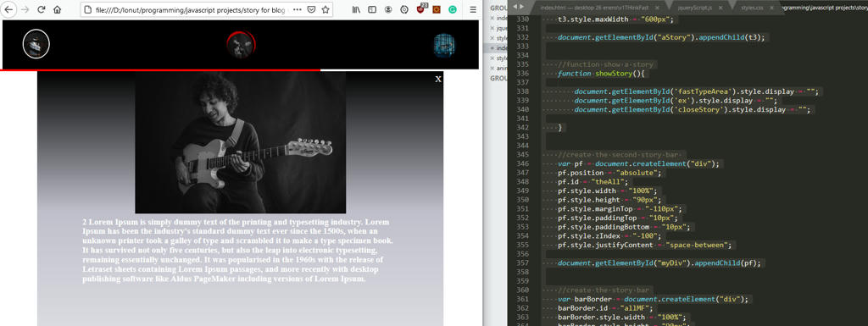
Task: Click the Lorem Ipsum story paragraph
Action: (x=238, y=250)
